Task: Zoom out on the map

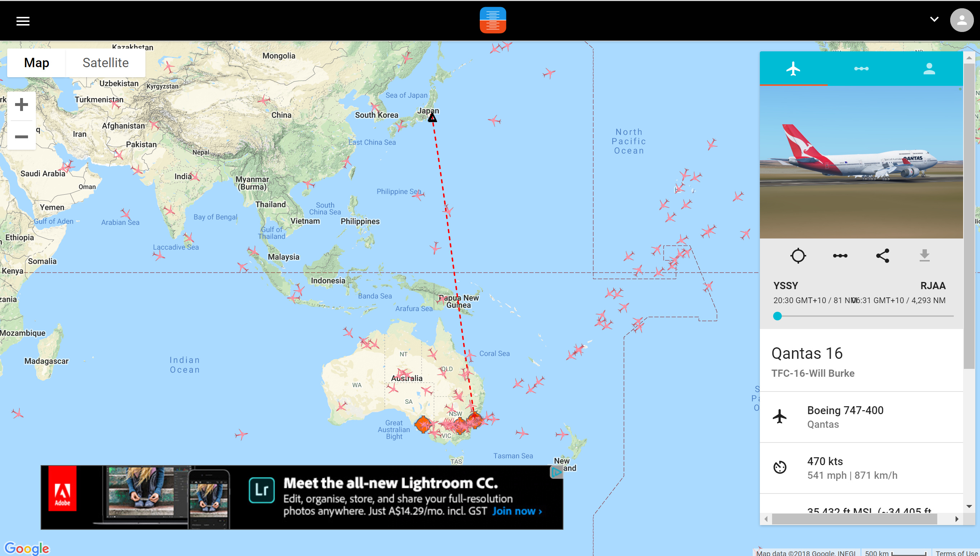Action: click(22, 136)
